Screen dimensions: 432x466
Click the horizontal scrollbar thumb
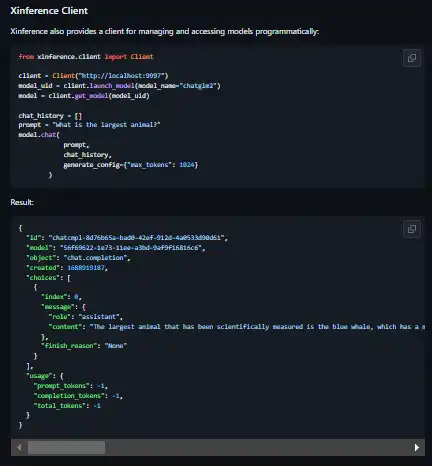click(x=66, y=447)
